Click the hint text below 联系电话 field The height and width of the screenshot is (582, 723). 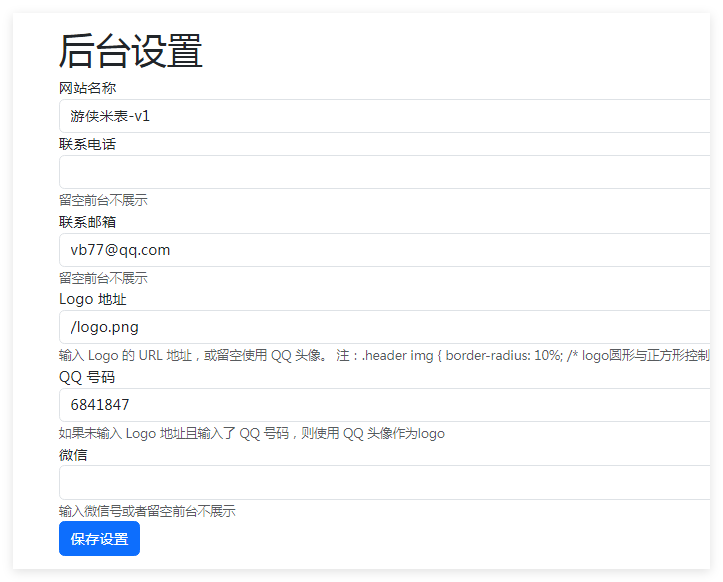coord(103,200)
